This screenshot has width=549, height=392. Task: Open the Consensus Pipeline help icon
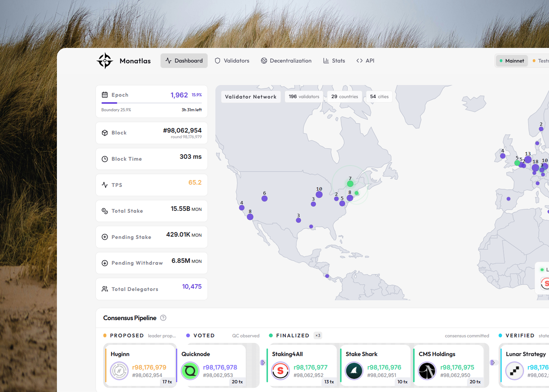[x=163, y=318]
